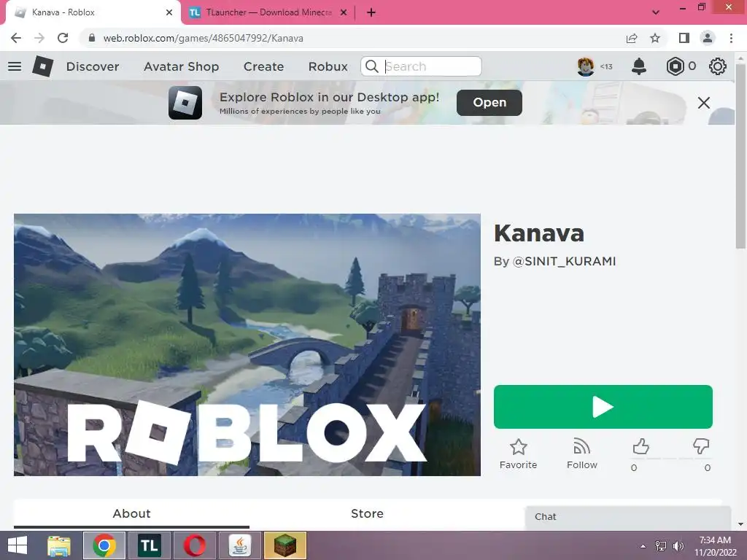Viewport: 747px width, 560px height.
Task: Go to the Avatar Shop
Action: (x=181, y=66)
